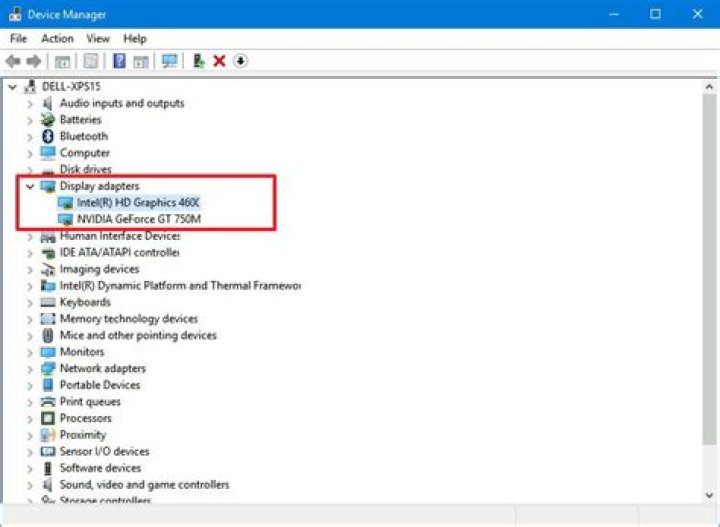The height and width of the screenshot is (527, 720).
Task: Click Scan for hardware changes monitor icon
Action: (x=169, y=61)
